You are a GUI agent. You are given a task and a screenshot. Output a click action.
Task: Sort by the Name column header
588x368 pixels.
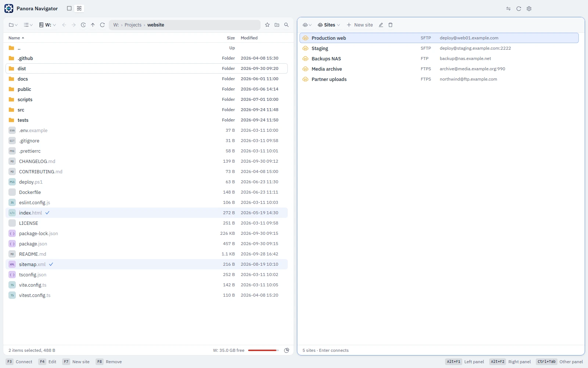pyautogui.click(x=16, y=38)
